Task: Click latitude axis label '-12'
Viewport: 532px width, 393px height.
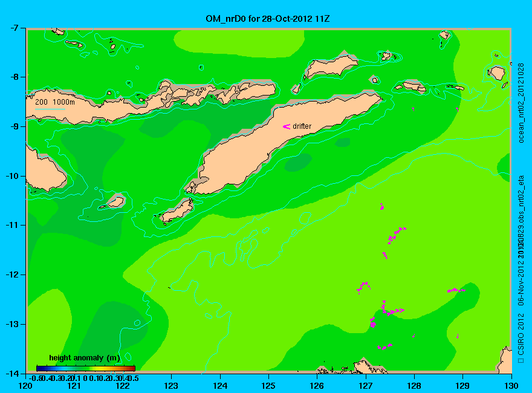Action: pyautogui.click(x=12, y=275)
